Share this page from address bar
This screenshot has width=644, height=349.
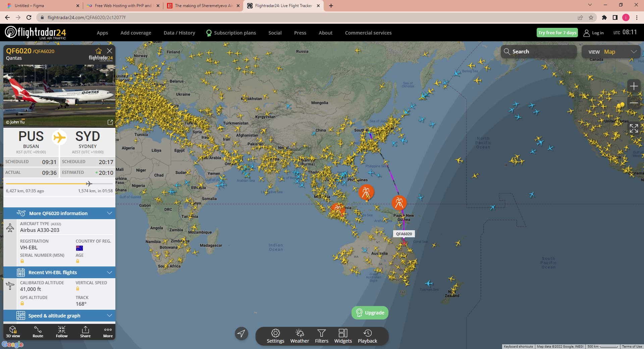580,17
